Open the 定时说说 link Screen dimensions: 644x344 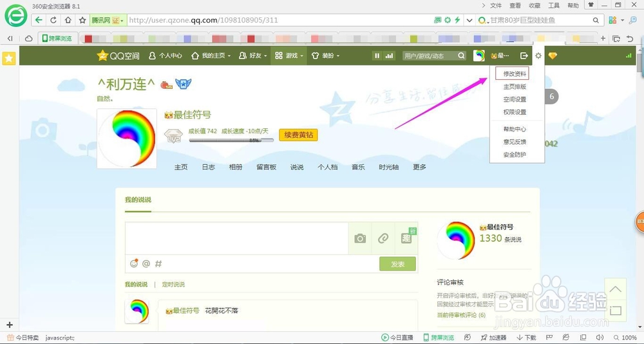coord(173,284)
